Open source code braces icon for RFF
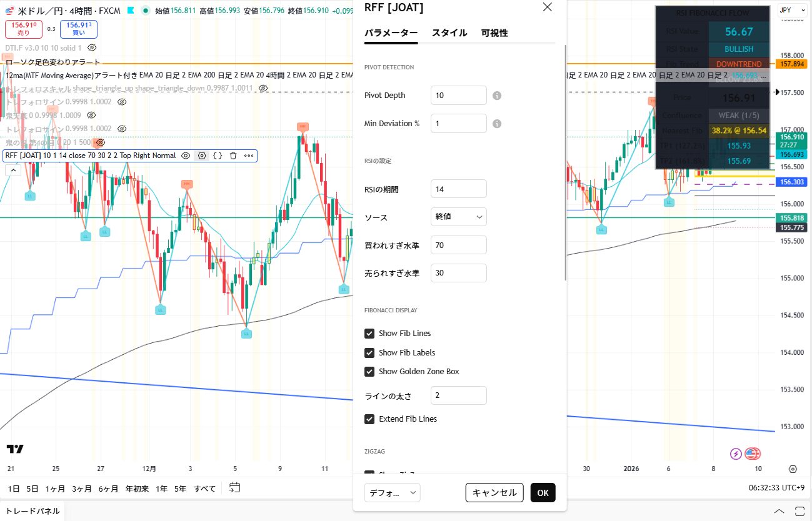The width and height of the screenshot is (812, 521). pos(218,156)
